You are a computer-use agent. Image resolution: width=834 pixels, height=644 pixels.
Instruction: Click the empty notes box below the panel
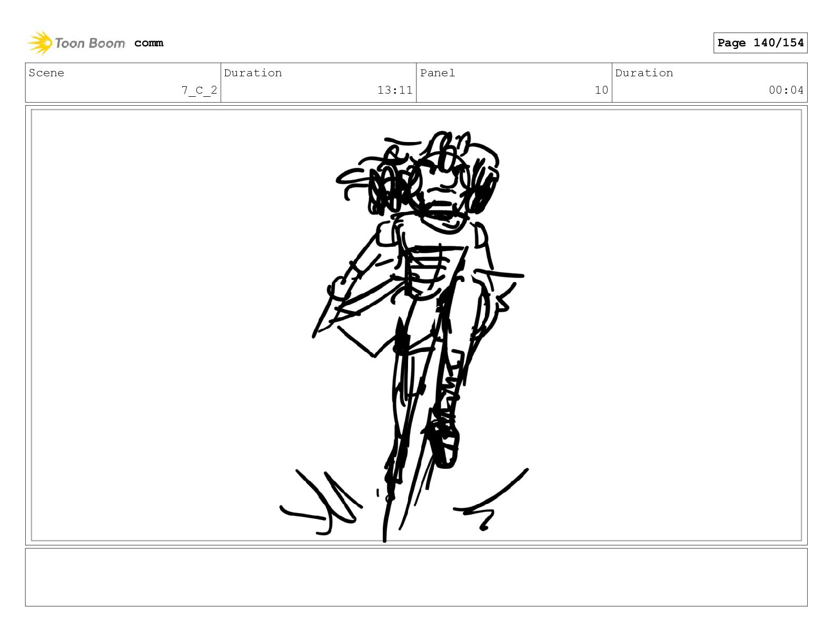[x=416, y=577]
